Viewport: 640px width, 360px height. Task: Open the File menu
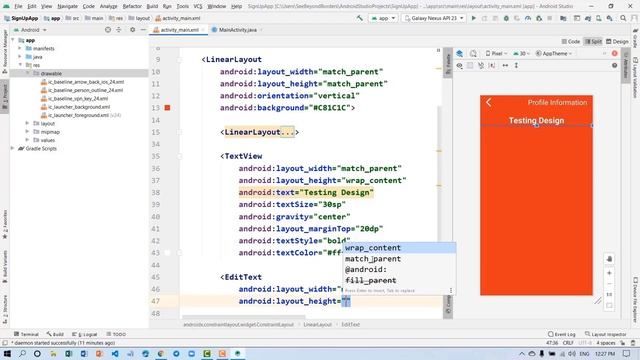(18, 6)
